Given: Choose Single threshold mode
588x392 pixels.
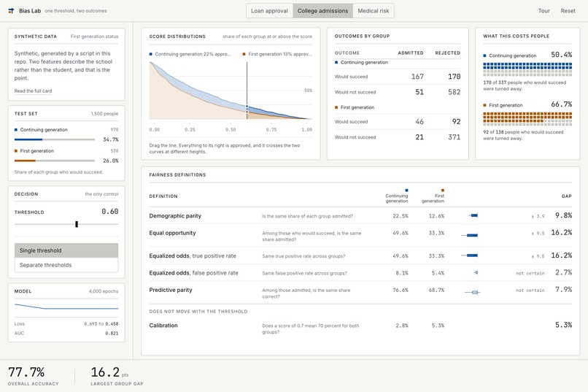Looking at the screenshot, I should (66, 250).
